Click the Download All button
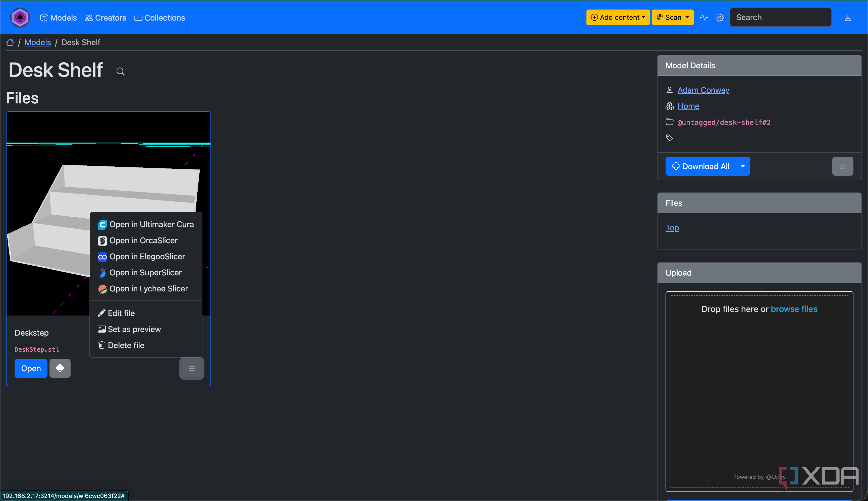This screenshot has height=501, width=868. pyautogui.click(x=701, y=166)
